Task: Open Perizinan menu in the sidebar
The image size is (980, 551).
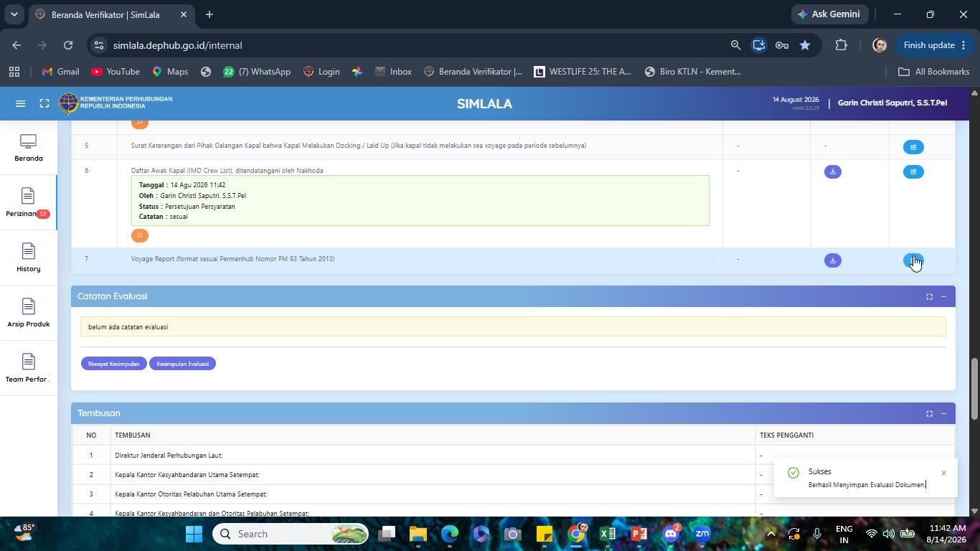Action: point(29,203)
